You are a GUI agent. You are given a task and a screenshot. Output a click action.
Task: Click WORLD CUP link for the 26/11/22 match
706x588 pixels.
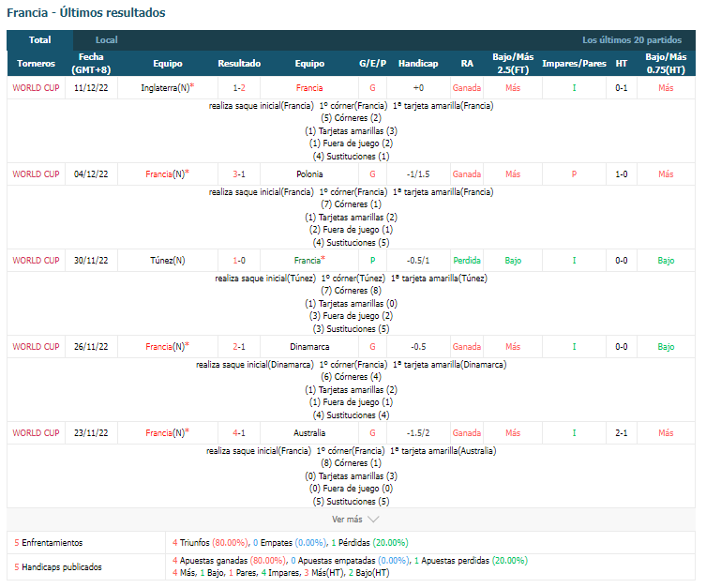coord(36,347)
